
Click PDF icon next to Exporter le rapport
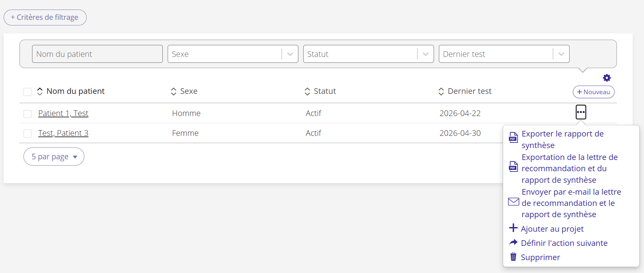click(513, 137)
